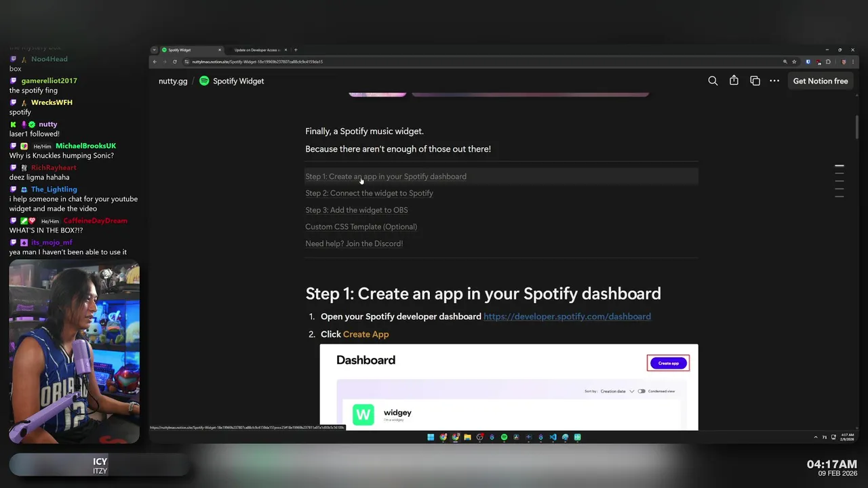Click the first Chrome icon in taskbar
This screenshot has height=488, width=868.
443,437
